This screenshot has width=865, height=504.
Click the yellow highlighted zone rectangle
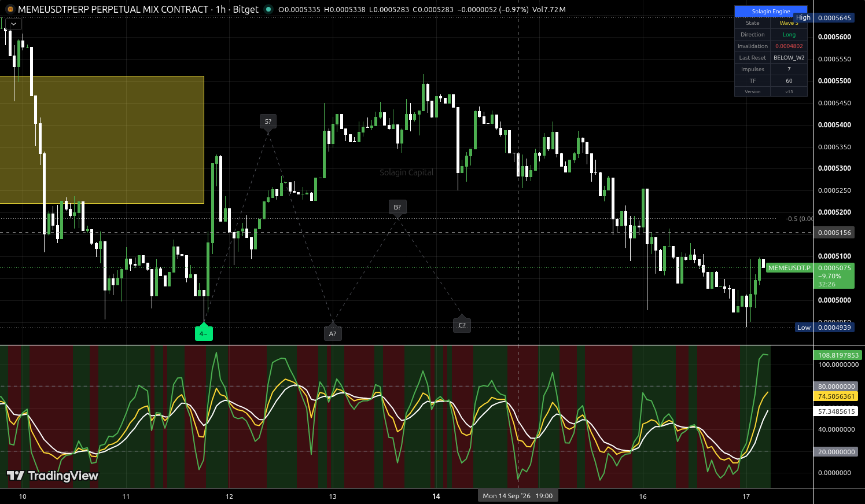[x=102, y=139]
